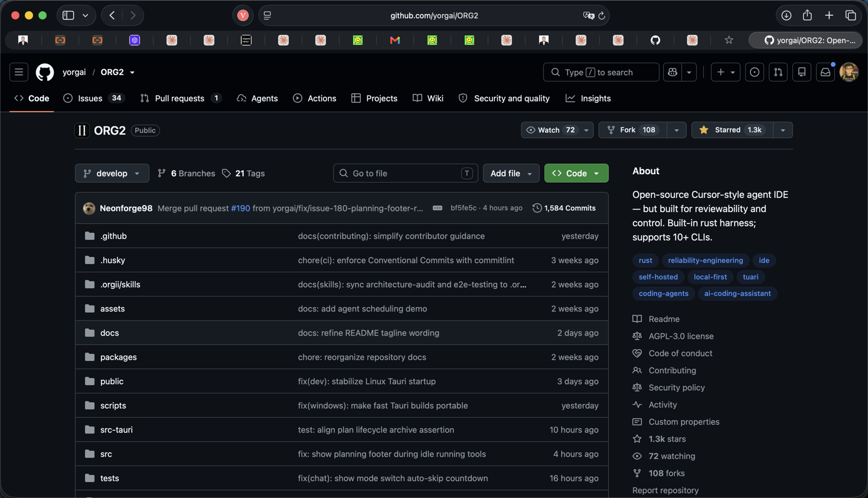
Task: Open the notifications inbox
Action: click(x=825, y=72)
